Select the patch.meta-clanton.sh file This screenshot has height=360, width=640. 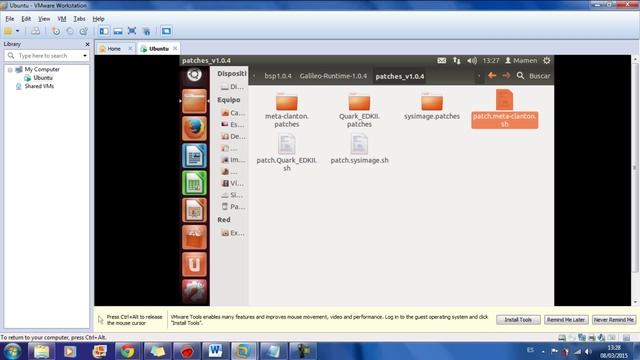coord(504,109)
